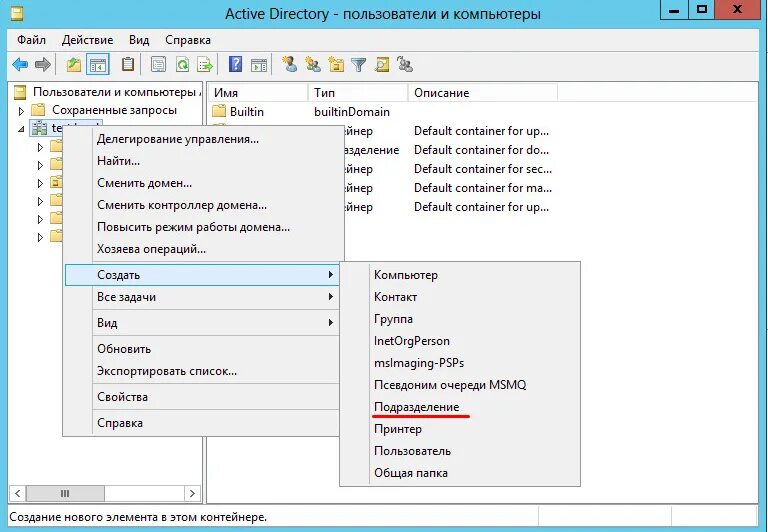Open Свойства from context menu
This screenshot has width=768, height=532.
(202, 397)
